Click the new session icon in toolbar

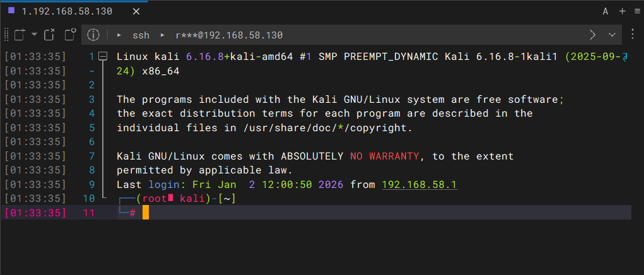19,35
